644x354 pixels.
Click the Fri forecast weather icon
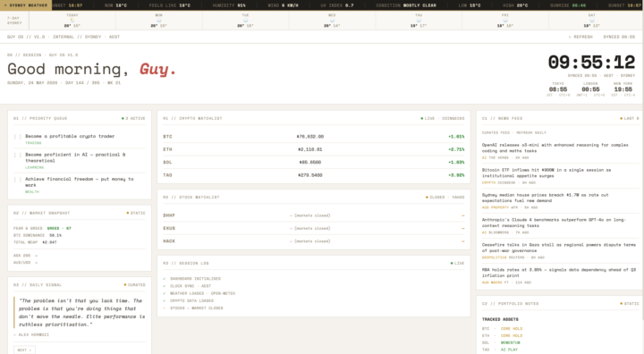pos(505,21)
